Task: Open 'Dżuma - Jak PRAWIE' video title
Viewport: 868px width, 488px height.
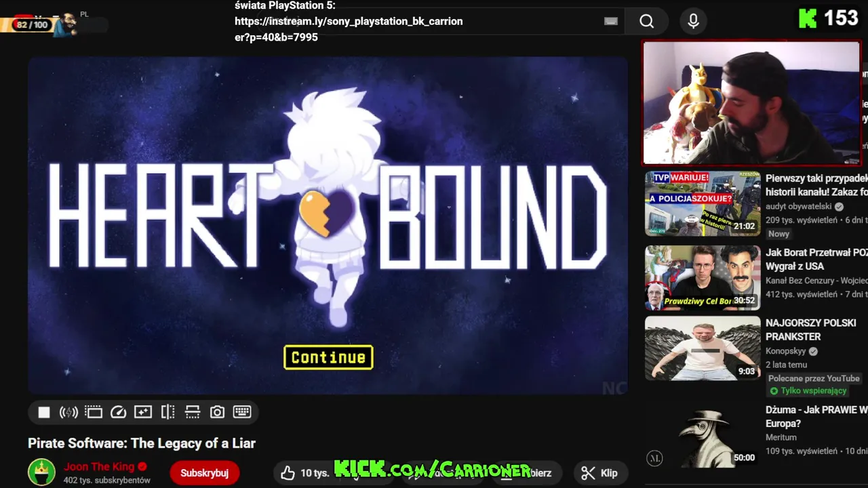Action: 816,416
